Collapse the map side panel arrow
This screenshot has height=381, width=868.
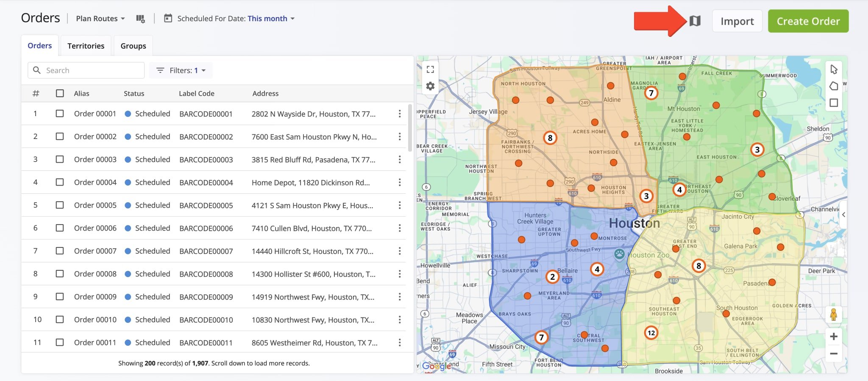[843, 214]
